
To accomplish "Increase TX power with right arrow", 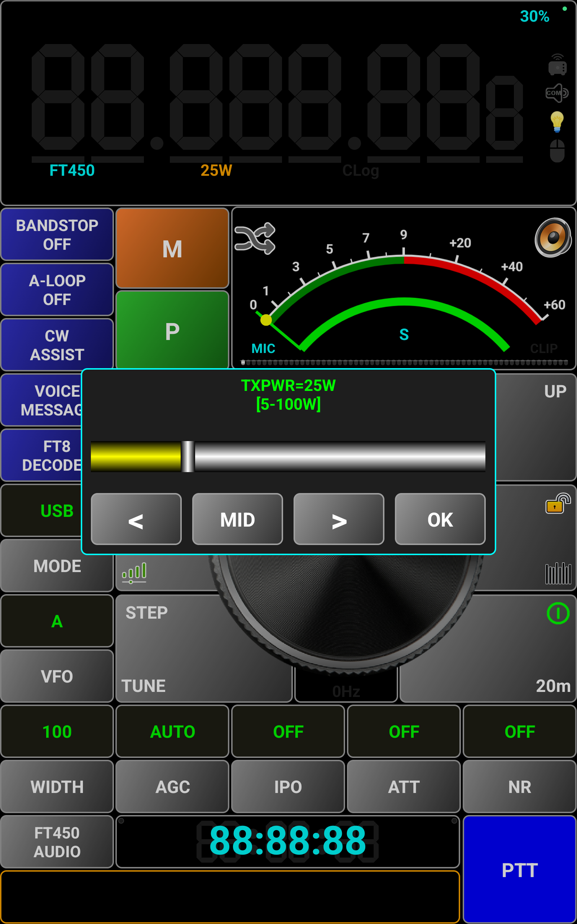I will click(339, 519).
